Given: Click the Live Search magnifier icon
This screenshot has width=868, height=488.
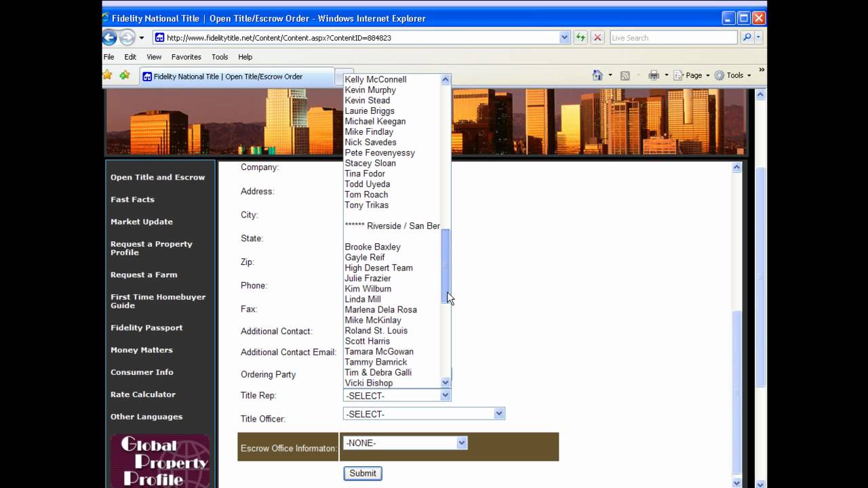Looking at the screenshot, I should coord(747,38).
